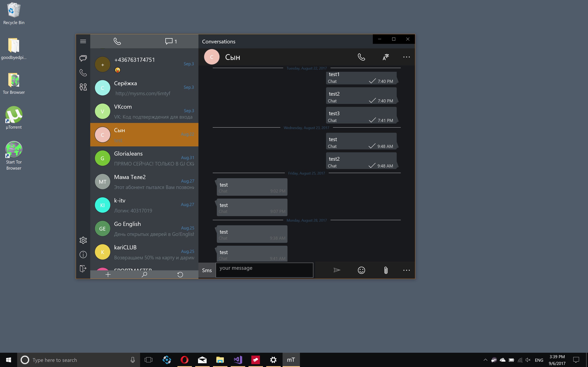Attach a file with the paperclip icon
Viewport: 588px width, 367px height.
coord(385,270)
